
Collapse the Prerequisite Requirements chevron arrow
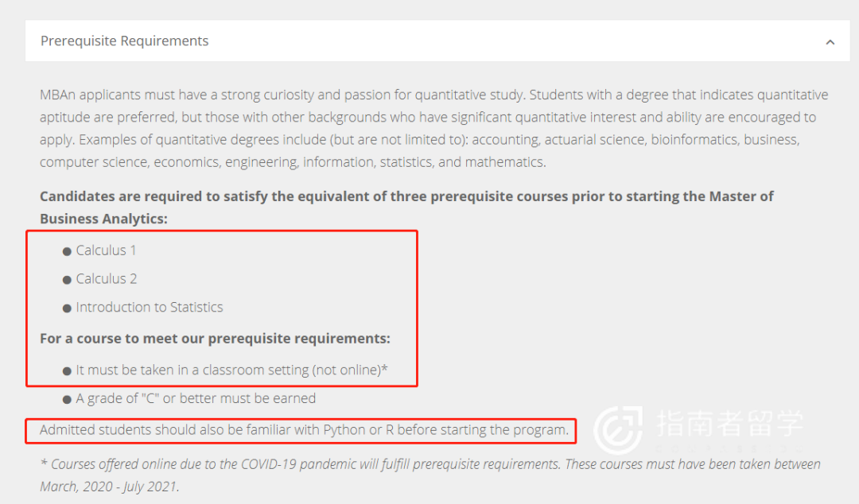tap(830, 42)
